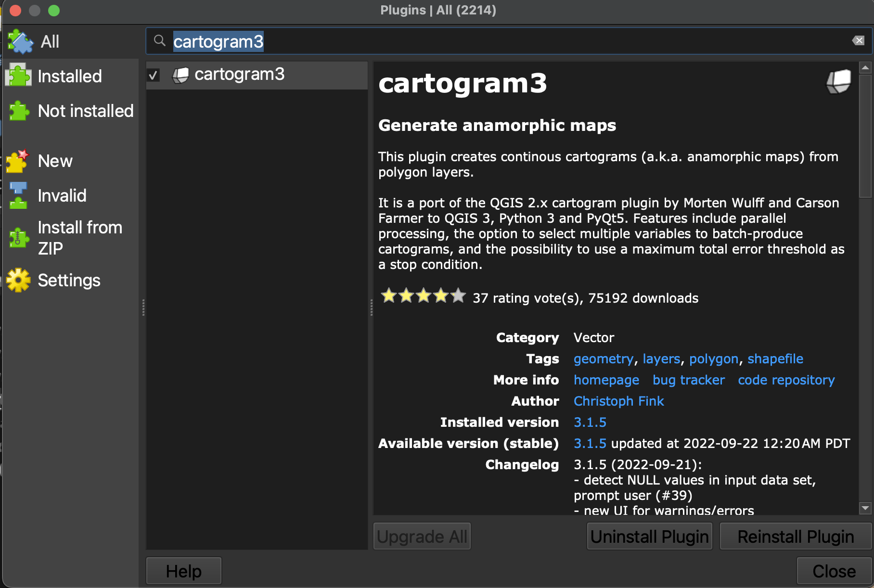The height and width of the screenshot is (588, 874).
Task: Select the New plugins star icon
Action: point(18,161)
